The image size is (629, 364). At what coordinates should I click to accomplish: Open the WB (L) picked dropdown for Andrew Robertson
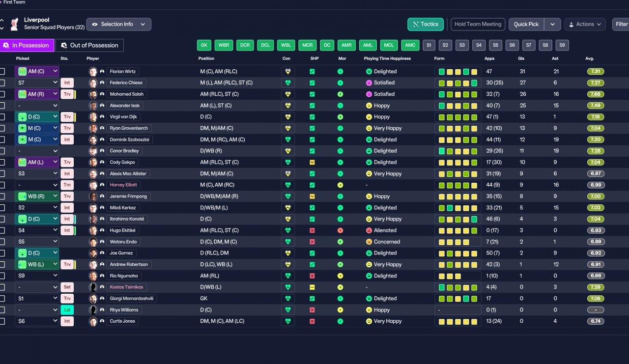pyautogui.click(x=37, y=264)
